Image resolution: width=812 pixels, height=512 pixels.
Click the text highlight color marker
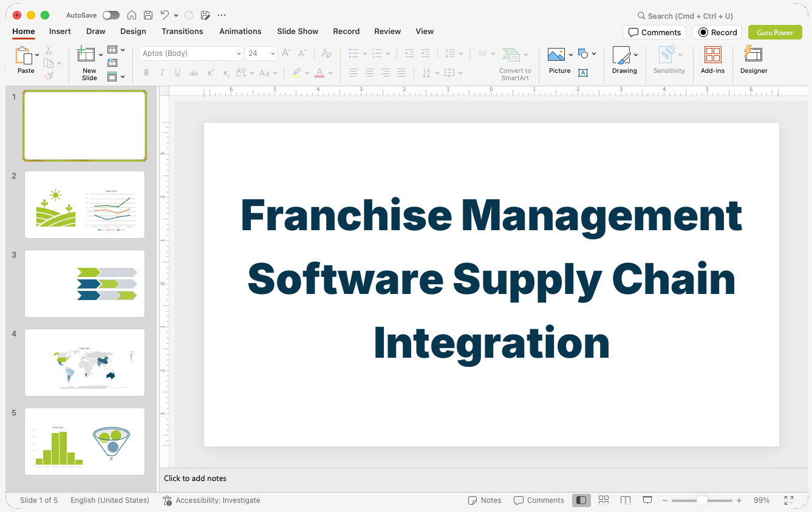coord(296,73)
